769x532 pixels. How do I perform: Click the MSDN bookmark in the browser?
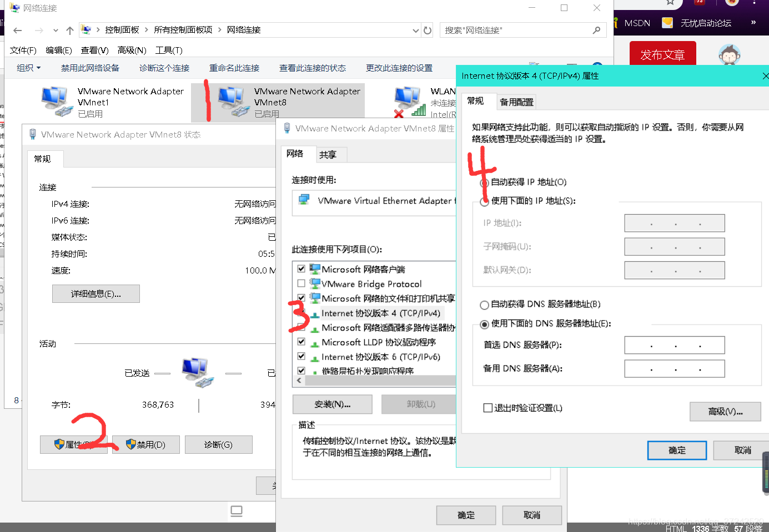coord(637,23)
